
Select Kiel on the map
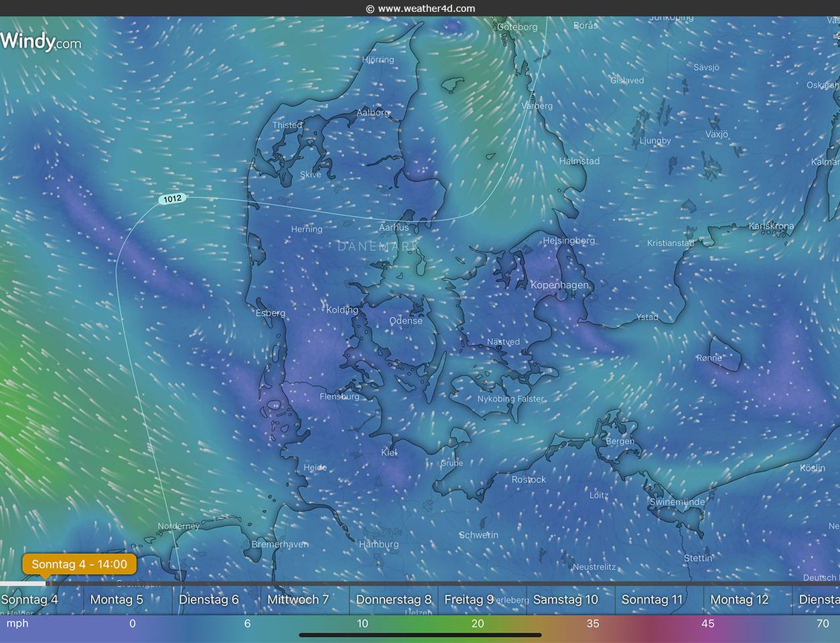pos(389,452)
